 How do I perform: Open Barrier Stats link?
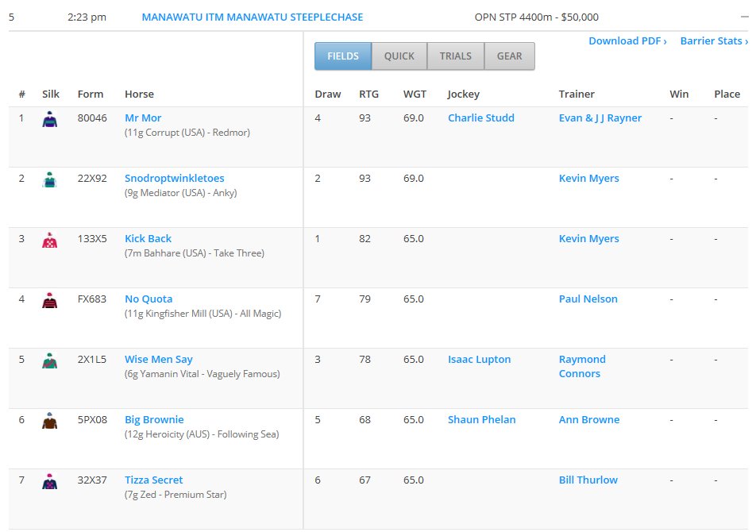tap(714, 41)
